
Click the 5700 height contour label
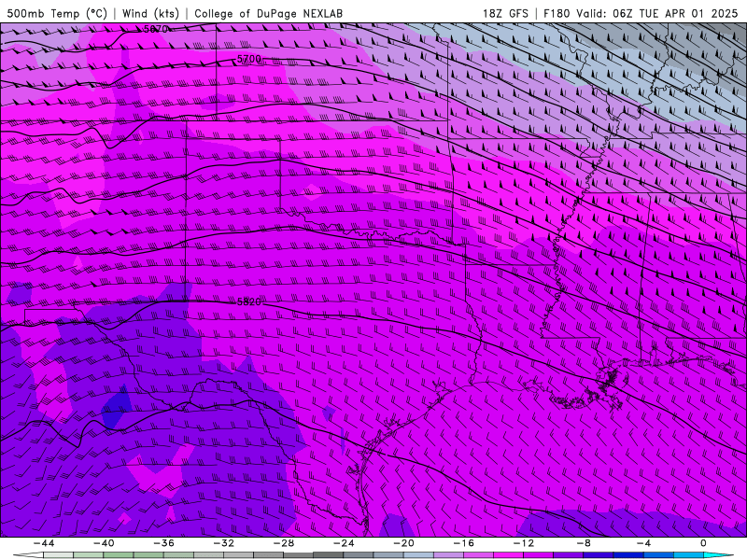click(249, 59)
